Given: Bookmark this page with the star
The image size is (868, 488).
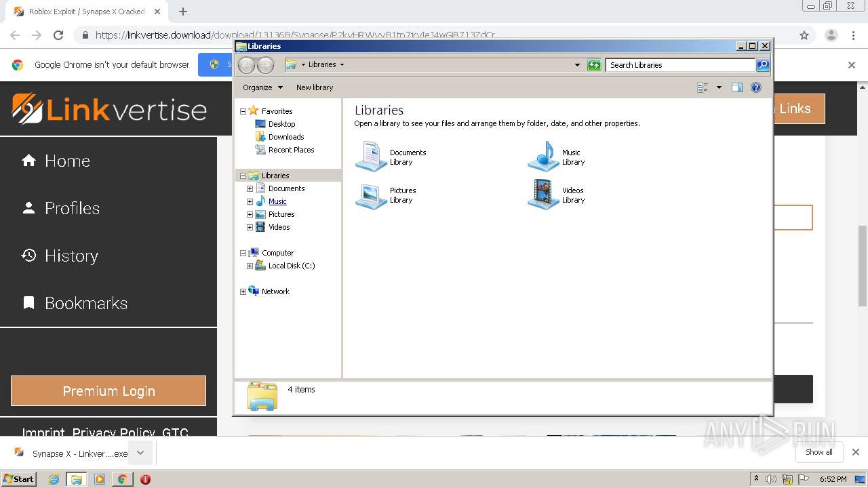Looking at the screenshot, I should pyautogui.click(x=804, y=35).
